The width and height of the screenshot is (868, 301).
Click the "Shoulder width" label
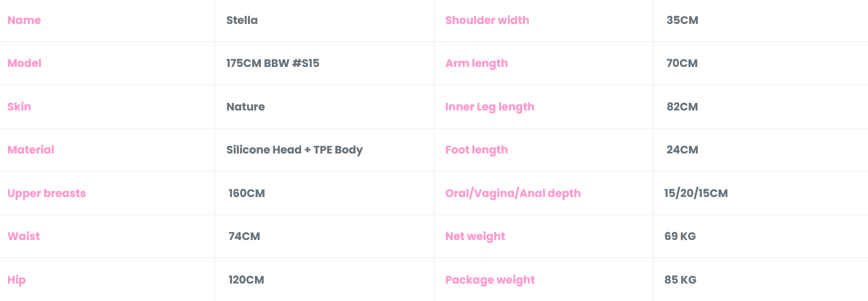click(x=487, y=20)
